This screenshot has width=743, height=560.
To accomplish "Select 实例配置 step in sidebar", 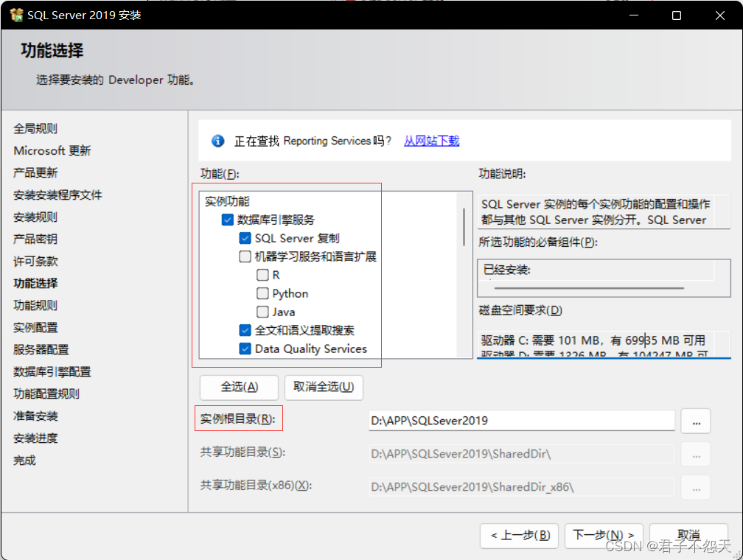I will pos(35,327).
